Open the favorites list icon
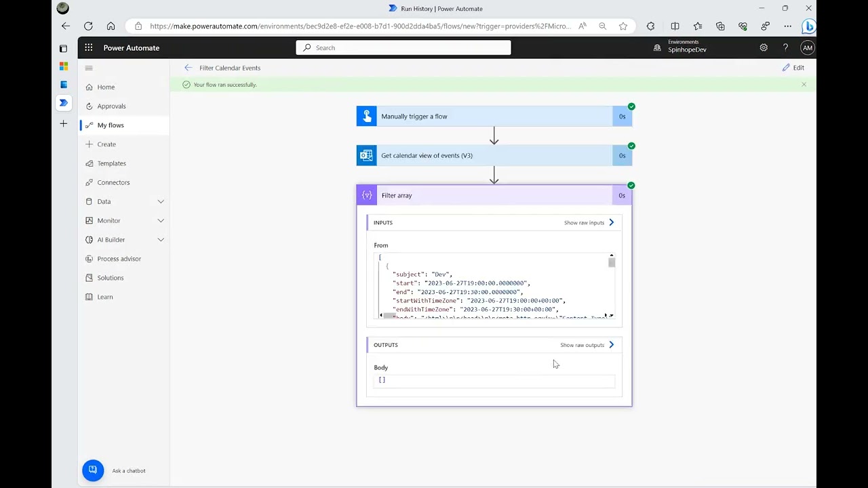The width and height of the screenshot is (868, 488). [698, 26]
